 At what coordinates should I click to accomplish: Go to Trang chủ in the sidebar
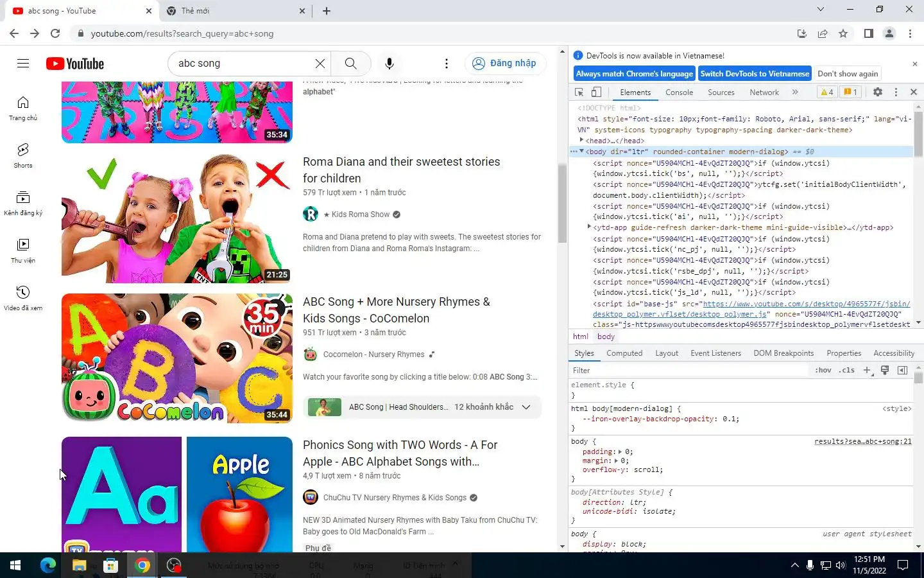(23, 109)
